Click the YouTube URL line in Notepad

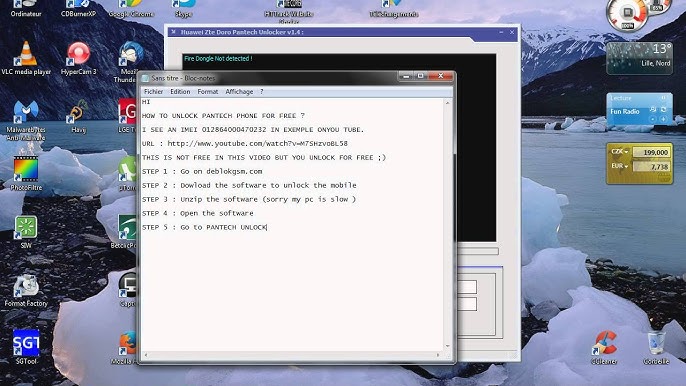pyautogui.click(x=245, y=143)
